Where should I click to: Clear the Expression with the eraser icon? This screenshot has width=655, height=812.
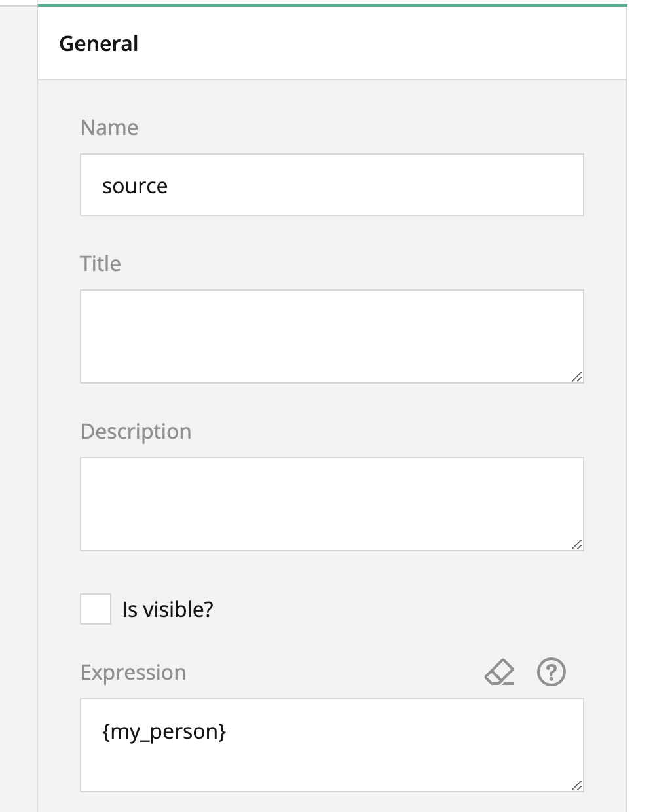(499, 673)
